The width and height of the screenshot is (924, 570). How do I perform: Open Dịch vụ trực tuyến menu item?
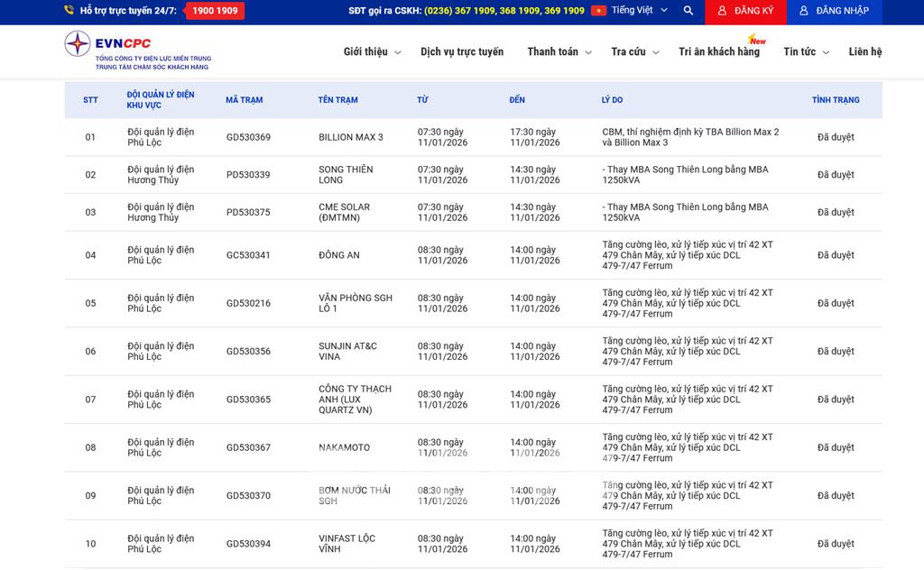coord(462,52)
